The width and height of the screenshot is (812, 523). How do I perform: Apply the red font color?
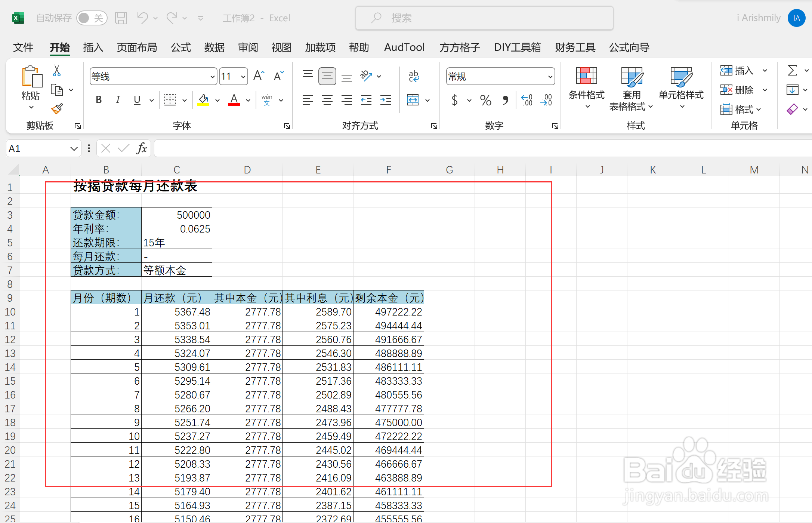point(234,100)
